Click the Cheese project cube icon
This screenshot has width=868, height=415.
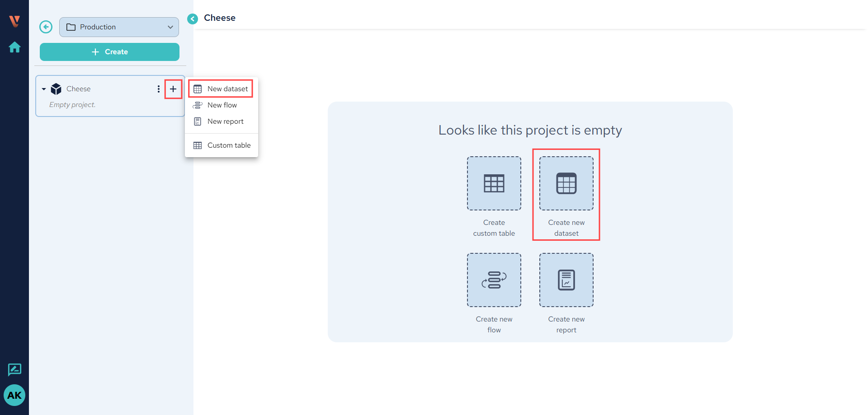(56, 89)
